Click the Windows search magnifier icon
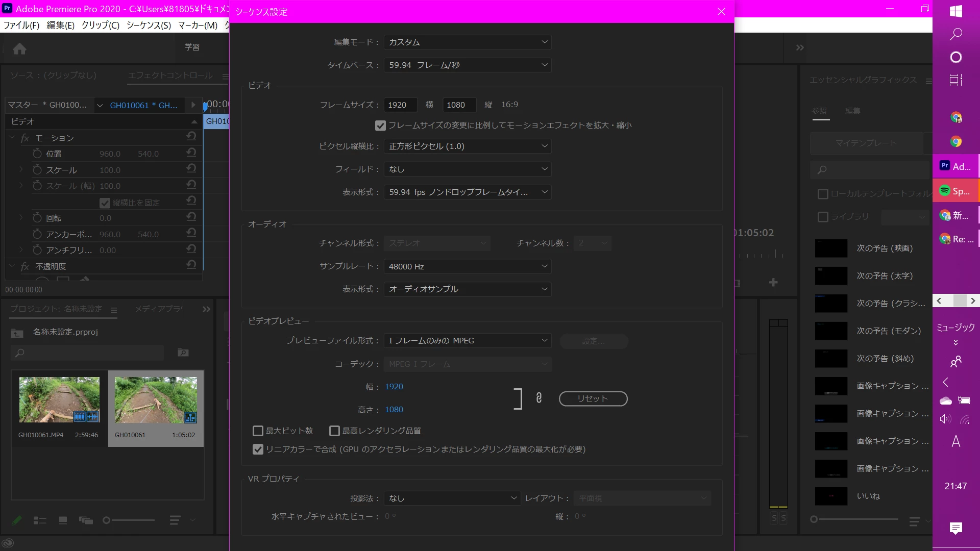Screen dimensions: 980x551 (x=955, y=34)
